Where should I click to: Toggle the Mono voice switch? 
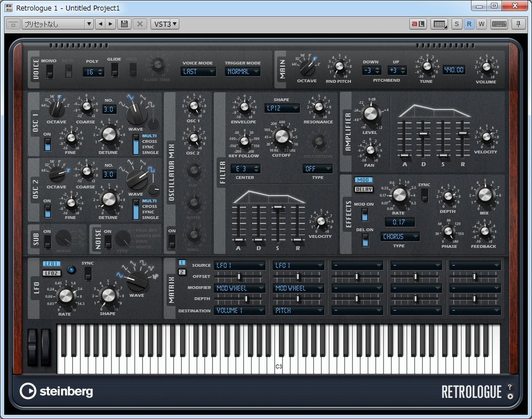[50, 71]
